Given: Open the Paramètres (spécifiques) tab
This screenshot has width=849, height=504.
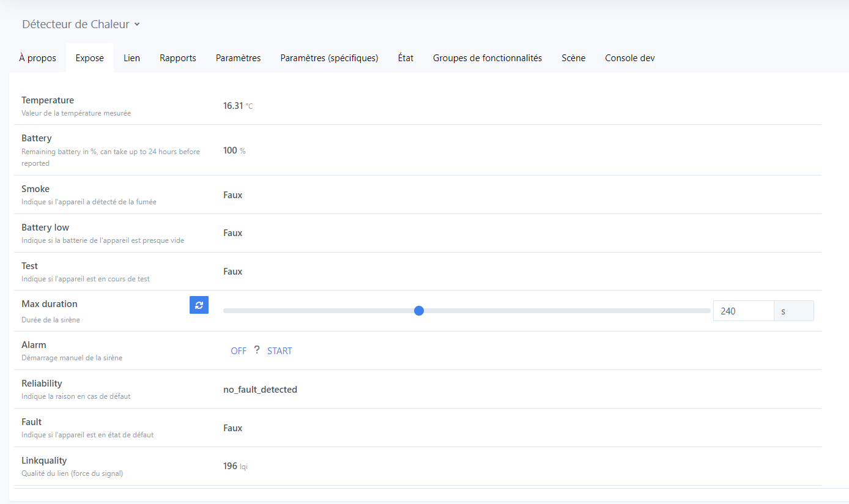Looking at the screenshot, I should click(329, 58).
